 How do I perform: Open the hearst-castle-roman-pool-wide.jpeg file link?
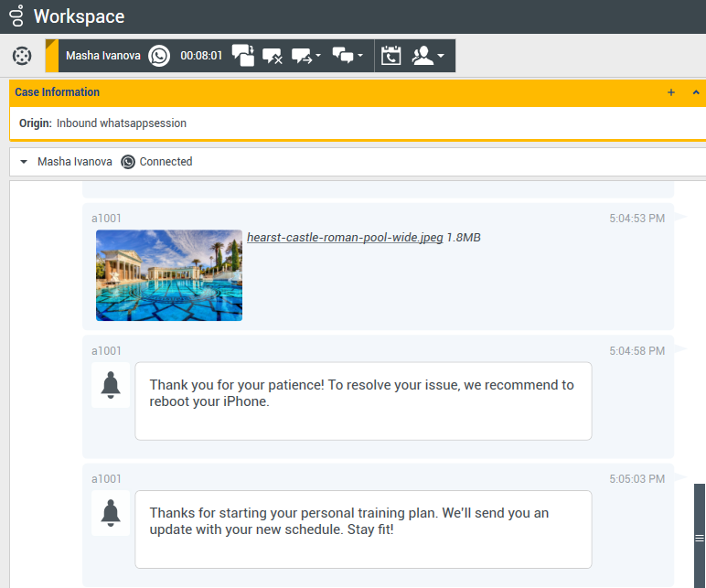coord(345,238)
